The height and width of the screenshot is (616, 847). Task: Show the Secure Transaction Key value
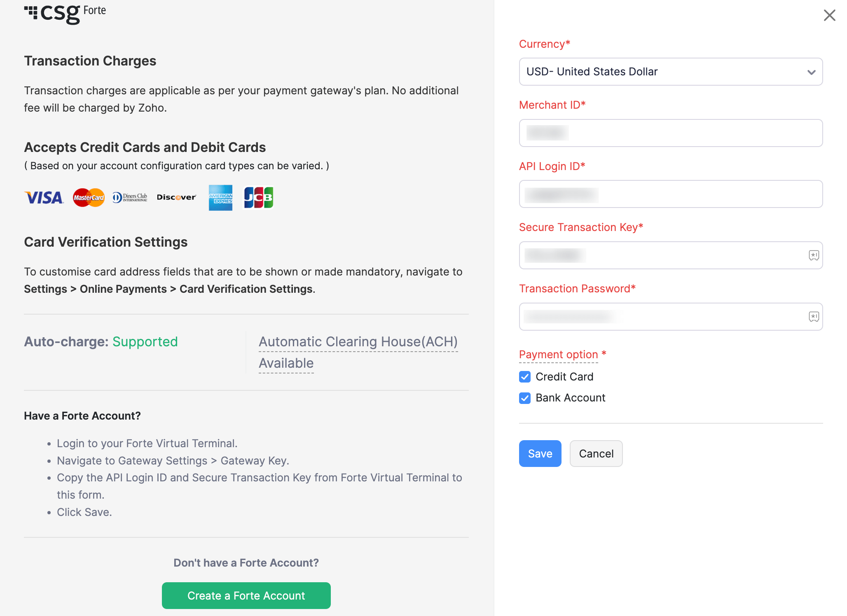pos(814,255)
